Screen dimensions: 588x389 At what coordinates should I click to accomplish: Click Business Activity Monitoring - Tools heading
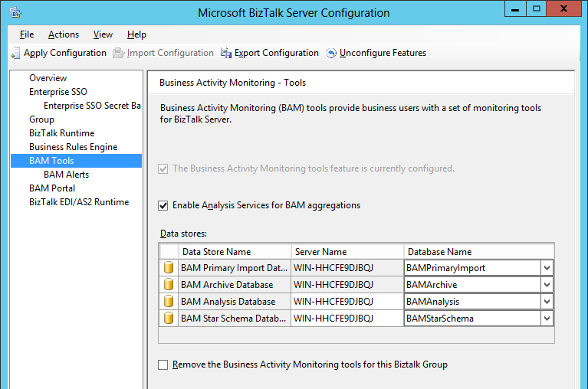point(232,83)
